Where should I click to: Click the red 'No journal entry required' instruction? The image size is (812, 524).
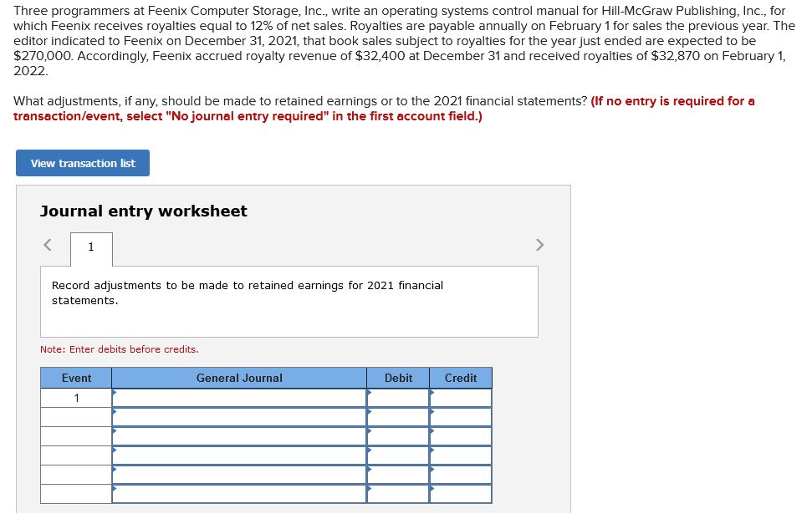(384, 108)
